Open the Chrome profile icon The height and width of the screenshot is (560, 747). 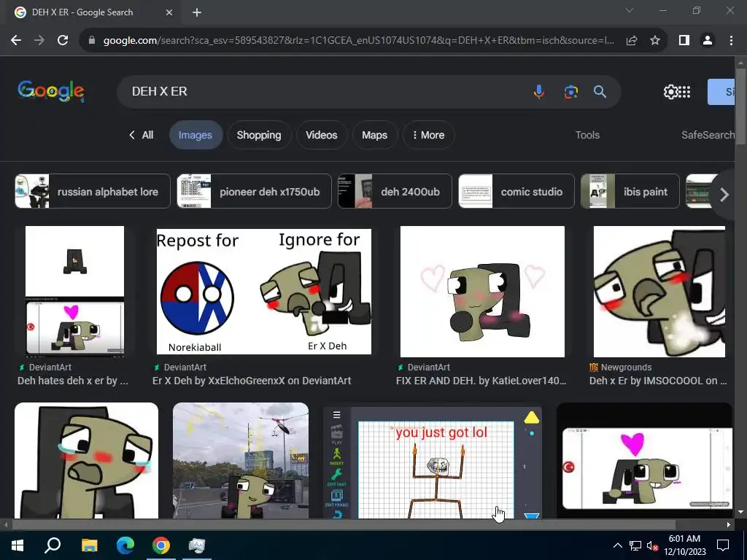point(708,41)
